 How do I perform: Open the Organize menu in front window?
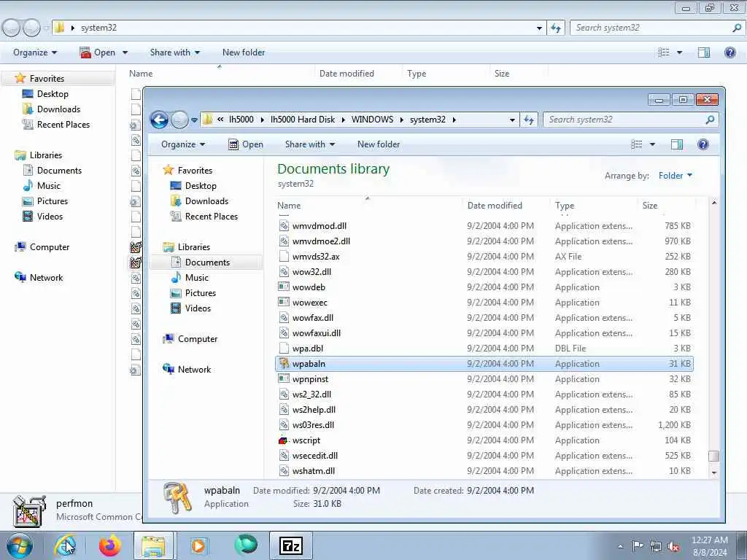183,144
